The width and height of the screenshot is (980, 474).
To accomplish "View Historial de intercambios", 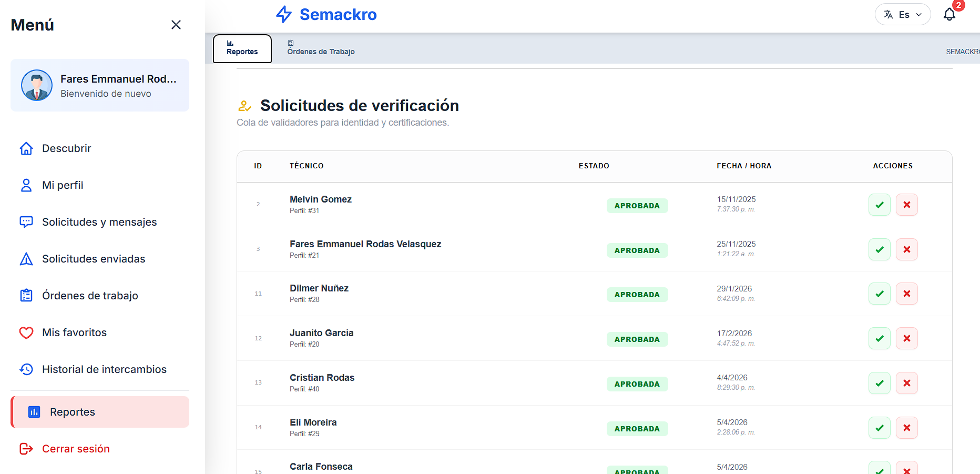I will tap(104, 369).
